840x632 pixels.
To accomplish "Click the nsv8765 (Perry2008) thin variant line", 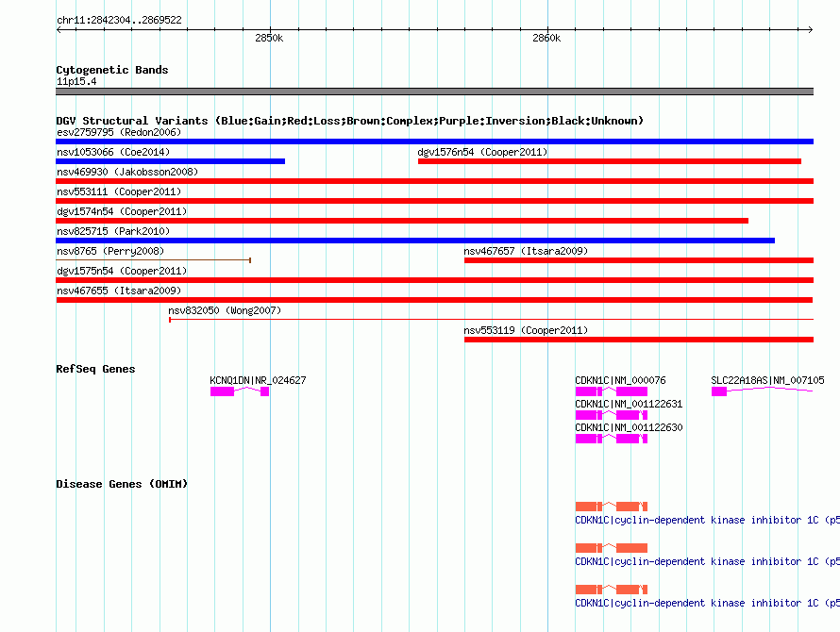I will point(153,260).
